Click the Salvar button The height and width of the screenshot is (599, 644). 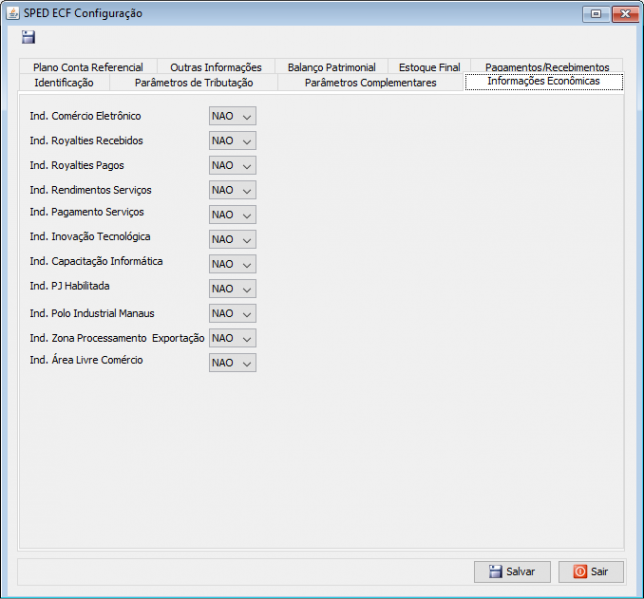512,571
